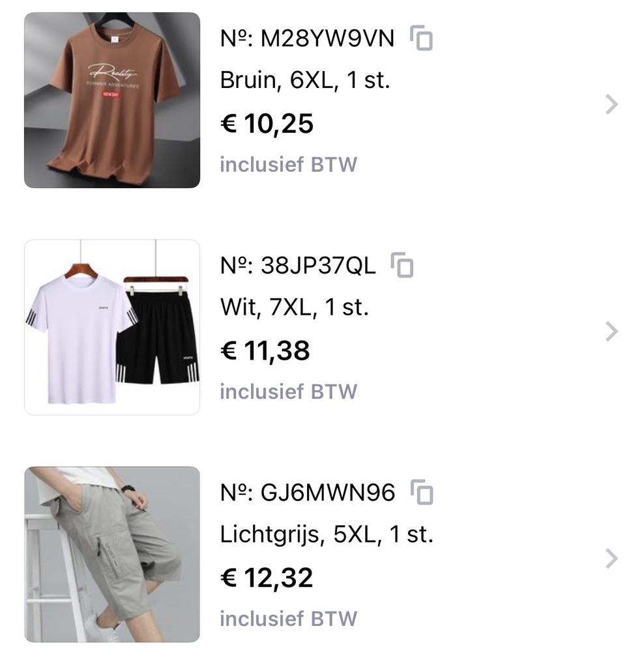Tap inclusief BTW under the € 12,32 price
644x667 pixels.
click(289, 619)
